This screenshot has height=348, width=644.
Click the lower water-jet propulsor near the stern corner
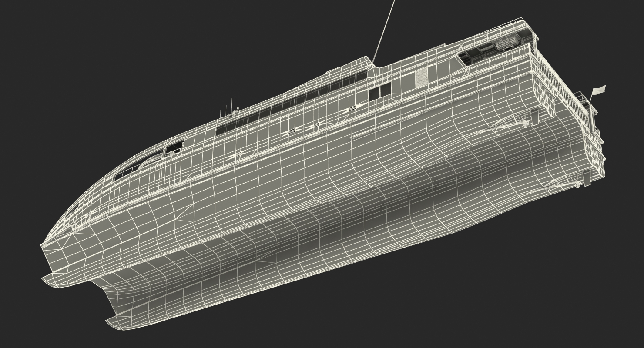point(578,185)
